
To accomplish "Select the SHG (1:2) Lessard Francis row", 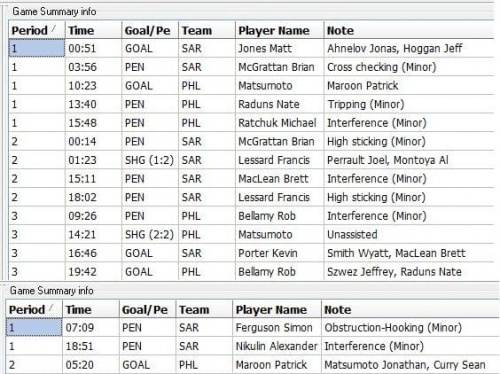I will click(251, 160).
